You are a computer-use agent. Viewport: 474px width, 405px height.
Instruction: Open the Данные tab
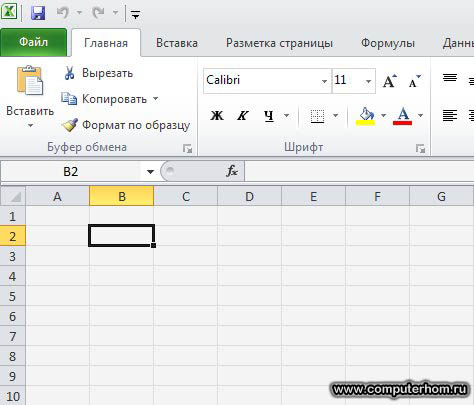458,43
